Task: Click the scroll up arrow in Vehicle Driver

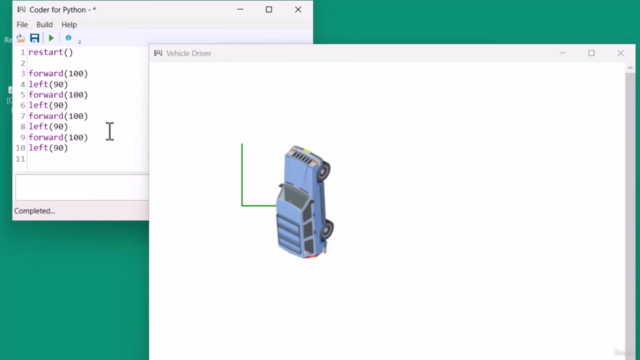Action: 630,68
